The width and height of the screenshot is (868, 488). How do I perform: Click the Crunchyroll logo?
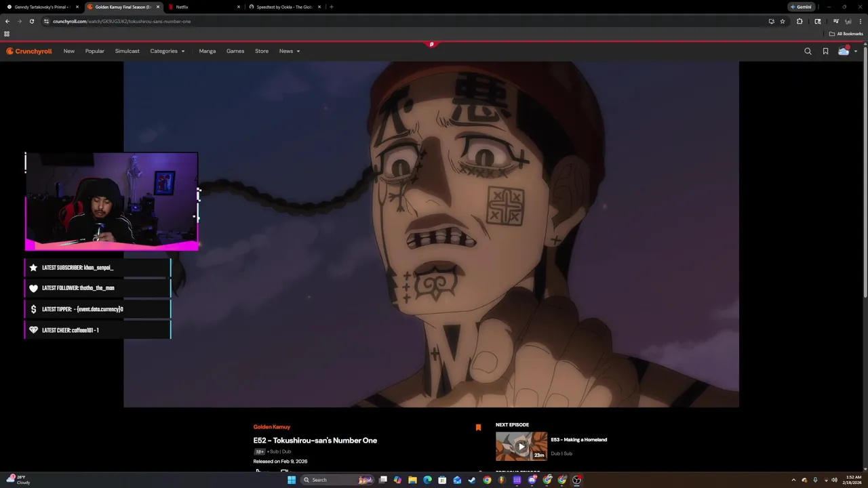29,51
